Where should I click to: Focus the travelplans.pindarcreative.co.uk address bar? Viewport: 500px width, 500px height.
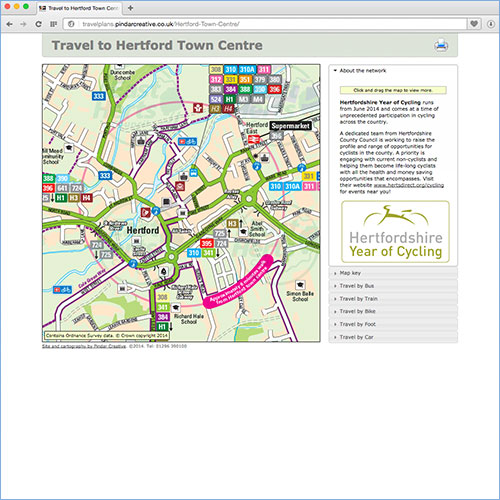(x=265, y=24)
